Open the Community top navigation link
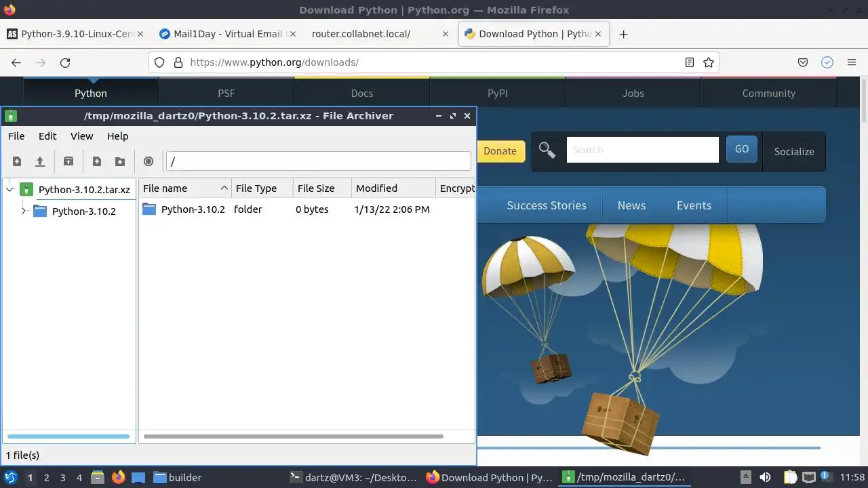This screenshot has width=868, height=488. (768, 93)
